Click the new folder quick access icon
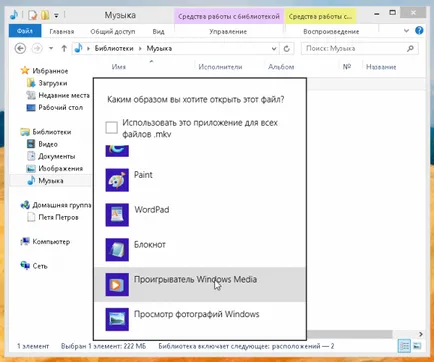 (45, 15)
